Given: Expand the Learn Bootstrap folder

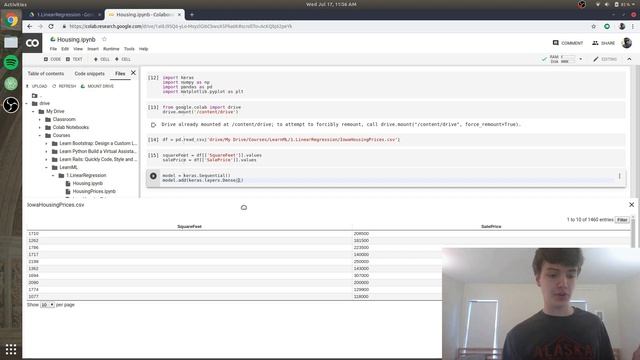Looking at the screenshot, I should 47,144.
